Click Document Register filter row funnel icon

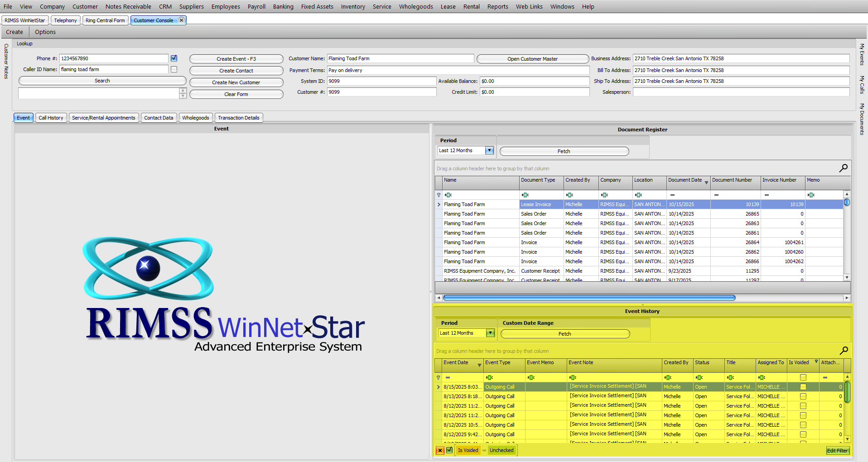(439, 195)
